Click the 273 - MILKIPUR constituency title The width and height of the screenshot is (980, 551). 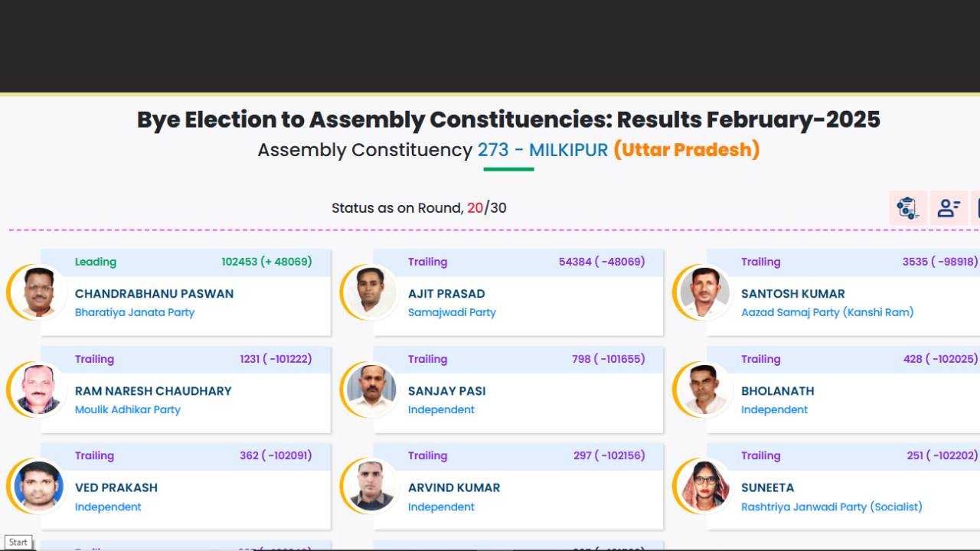tap(542, 150)
